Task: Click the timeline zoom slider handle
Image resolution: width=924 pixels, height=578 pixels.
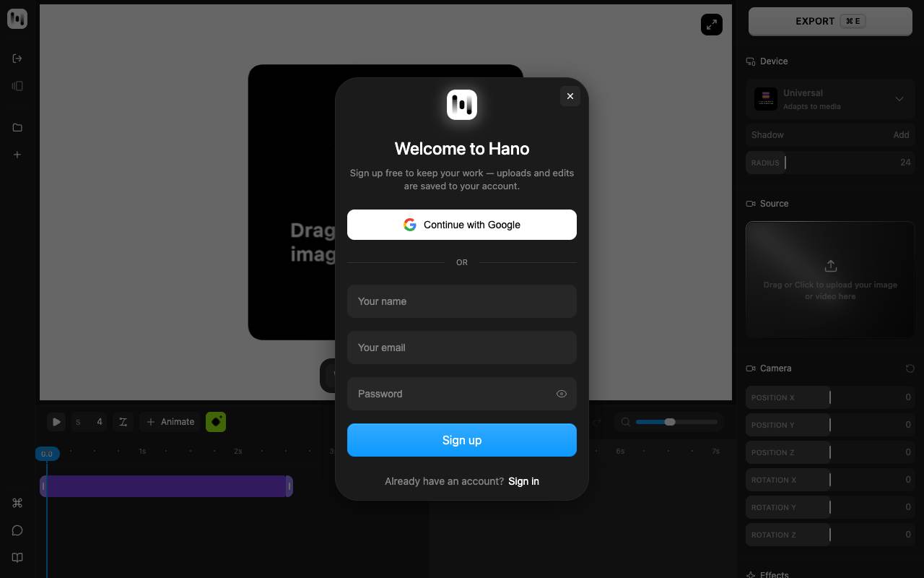Action: (x=670, y=422)
